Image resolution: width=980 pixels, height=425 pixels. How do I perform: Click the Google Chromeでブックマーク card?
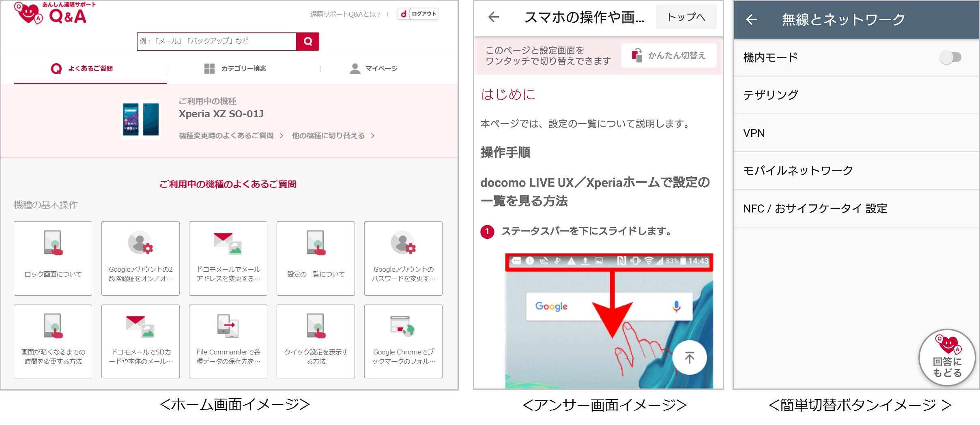(403, 341)
